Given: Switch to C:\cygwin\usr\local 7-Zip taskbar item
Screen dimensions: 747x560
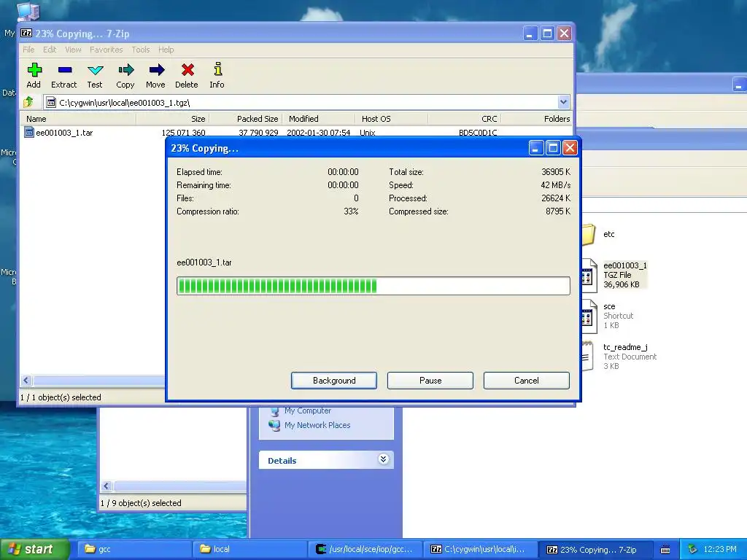Looking at the screenshot, I should (x=481, y=549).
